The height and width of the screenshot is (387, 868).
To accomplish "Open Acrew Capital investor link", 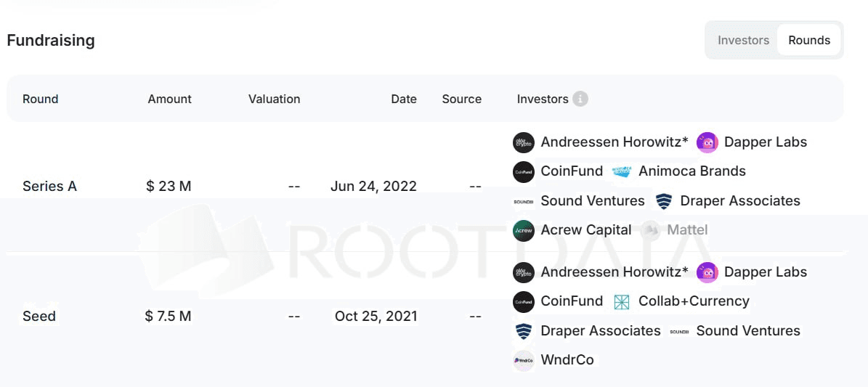I will 585,230.
